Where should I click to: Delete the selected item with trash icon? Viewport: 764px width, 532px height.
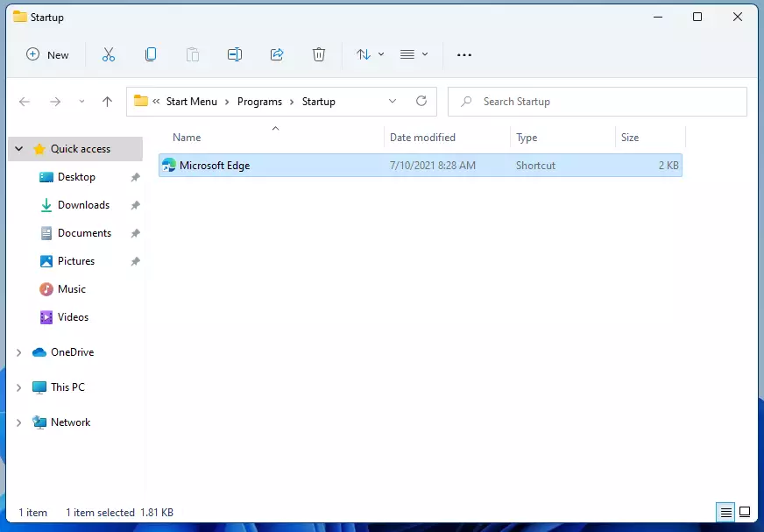[x=319, y=54]
